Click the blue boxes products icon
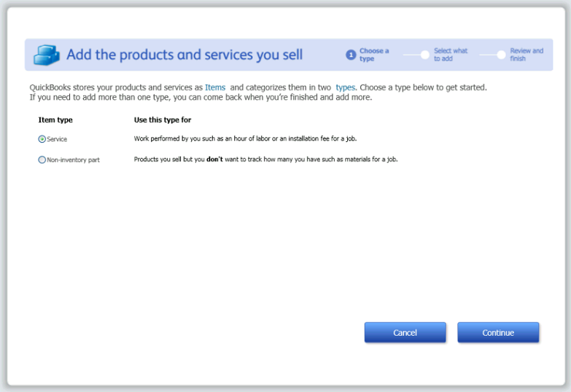The width and height of the screenshot is (571, 392). pos(46,55)
